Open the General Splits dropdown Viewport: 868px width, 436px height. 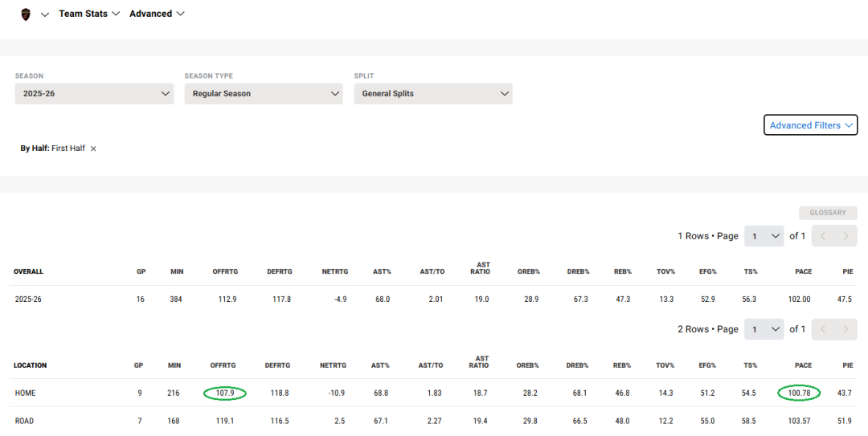click(x=433, y=94)
